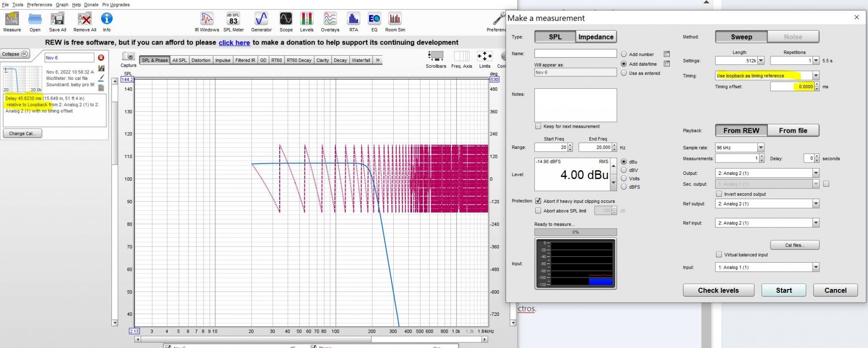The image size is (868, 348).
Task: Open Sample rate dropdown
Action: (x=761, y=147)
